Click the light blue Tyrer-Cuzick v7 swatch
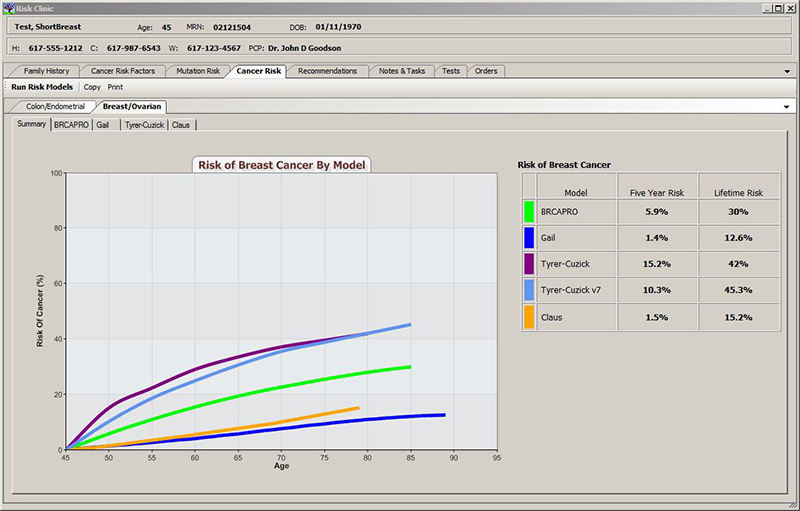 pos(529,290)
